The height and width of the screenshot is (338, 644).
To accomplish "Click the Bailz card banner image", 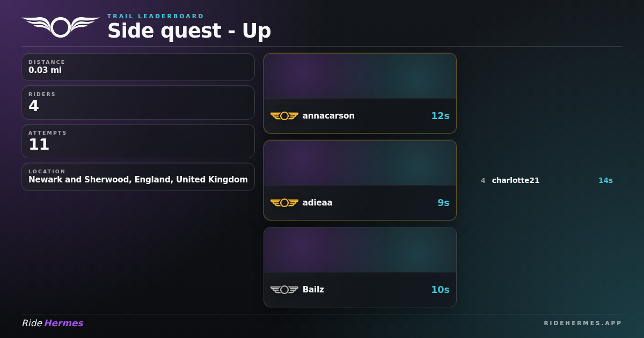I will point(360,250).
